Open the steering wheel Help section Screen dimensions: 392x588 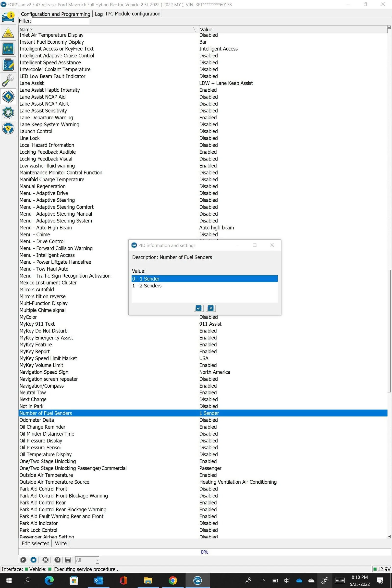pos(8,128)
